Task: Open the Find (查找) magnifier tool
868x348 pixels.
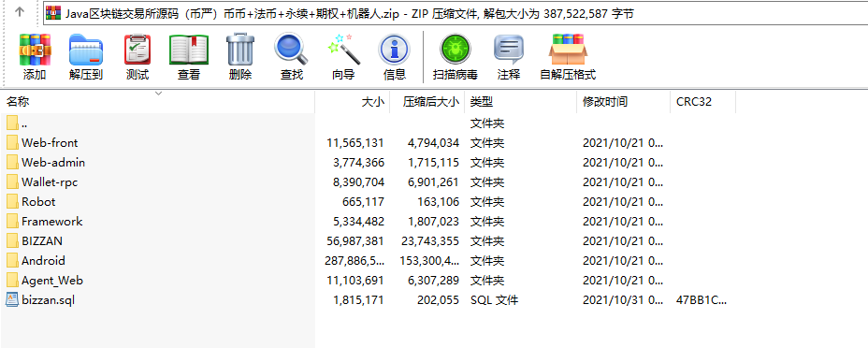Action: click(x=292, y=57)
